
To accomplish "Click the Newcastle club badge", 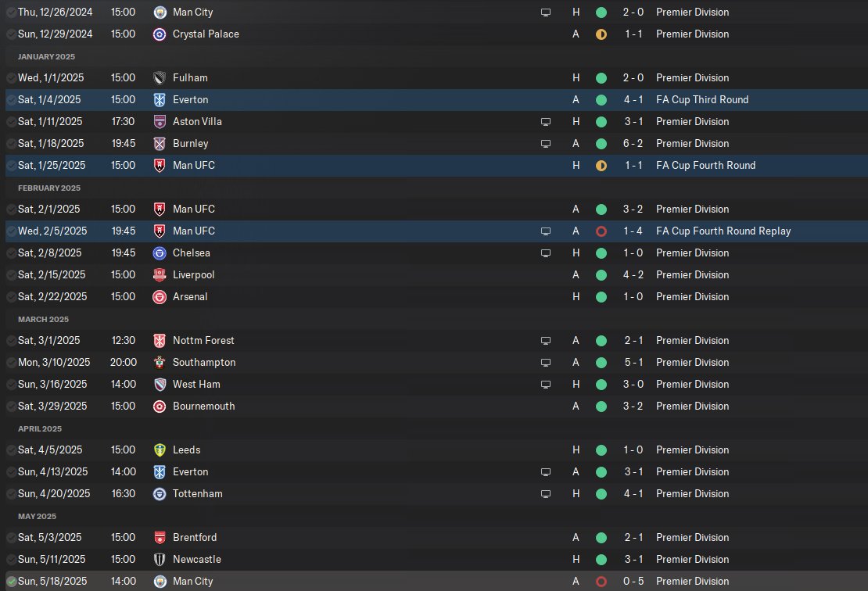I will click(160, 560).
